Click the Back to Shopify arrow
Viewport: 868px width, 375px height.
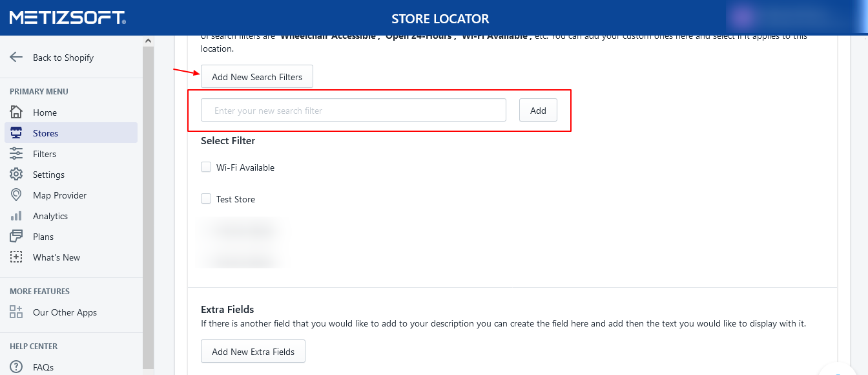click(16, 58)
